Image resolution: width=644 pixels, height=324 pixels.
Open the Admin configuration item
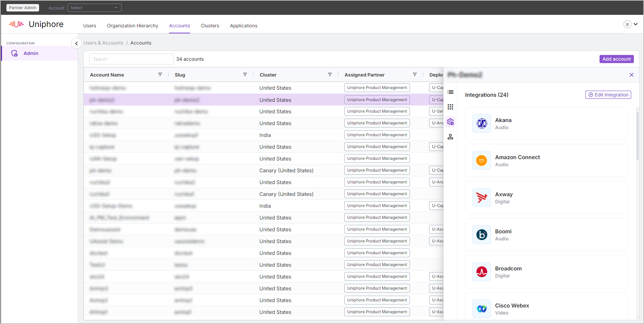pos(40,53)
